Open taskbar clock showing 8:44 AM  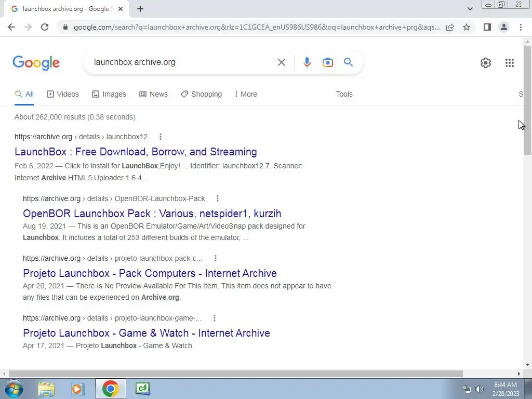tap(506, 389)
